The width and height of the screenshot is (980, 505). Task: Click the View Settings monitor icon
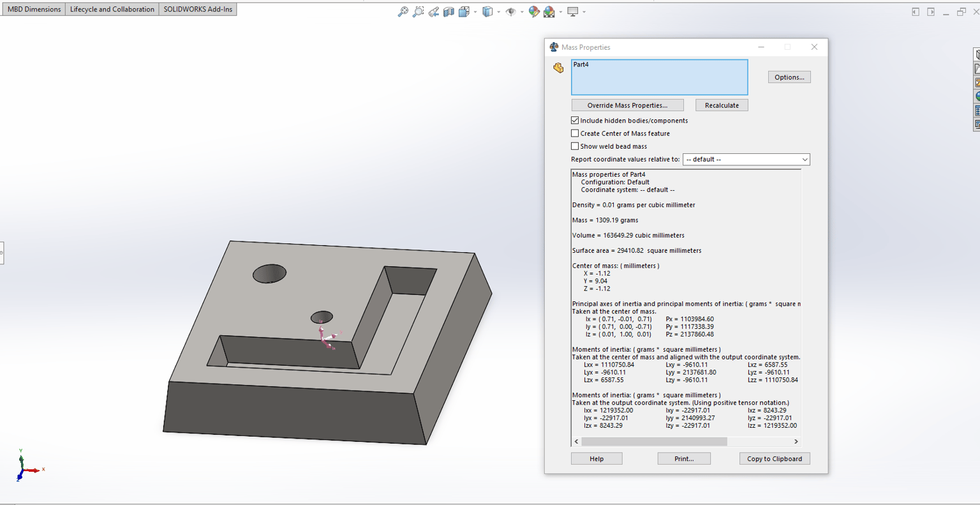pos(573,11)
